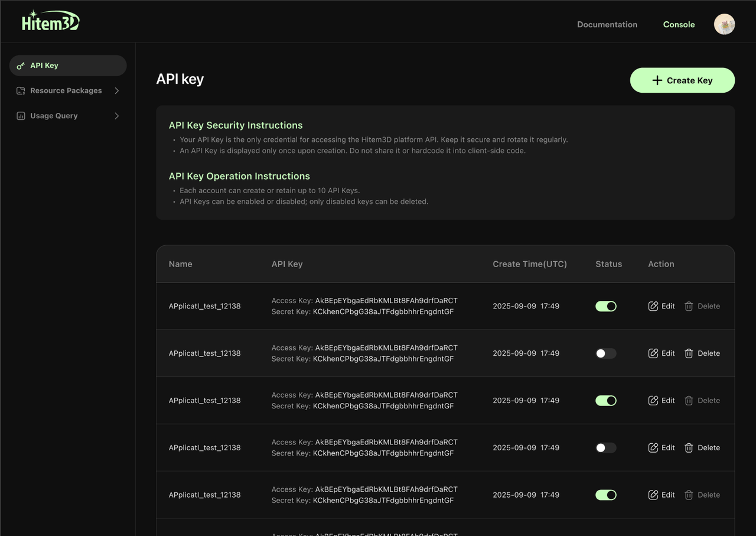Click the key icon beside API Key
Image resolution: width=756 pixels, height=536 pixels.
[x=21, y=66]
